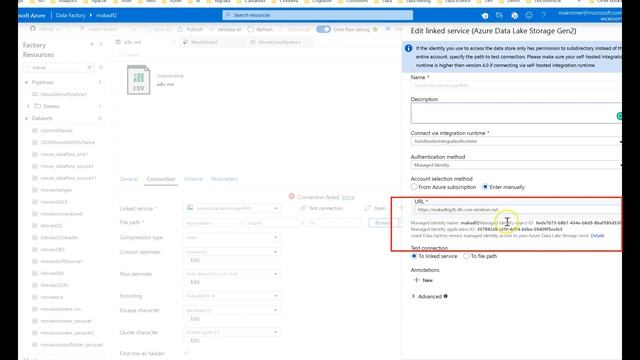The image size is (640, 360).
Task: Click the Advanced info icon
Action: point(446,296)
